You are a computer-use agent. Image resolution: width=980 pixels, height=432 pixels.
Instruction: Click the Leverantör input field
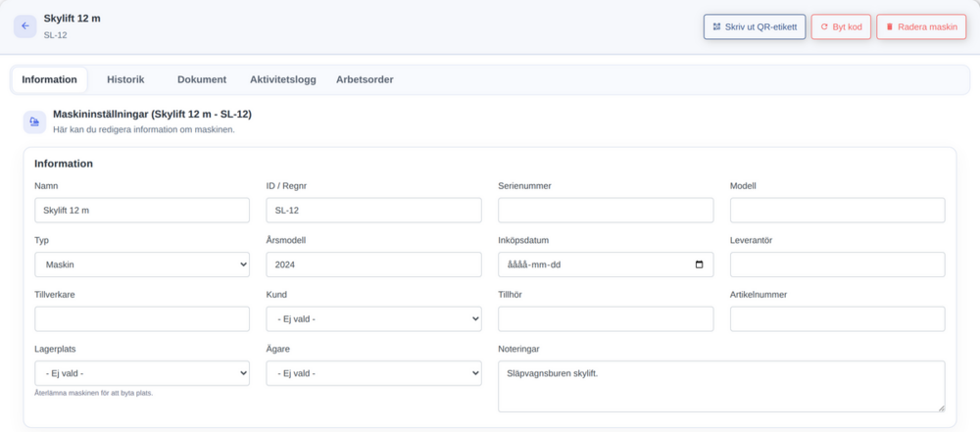(x=838, y=264)
